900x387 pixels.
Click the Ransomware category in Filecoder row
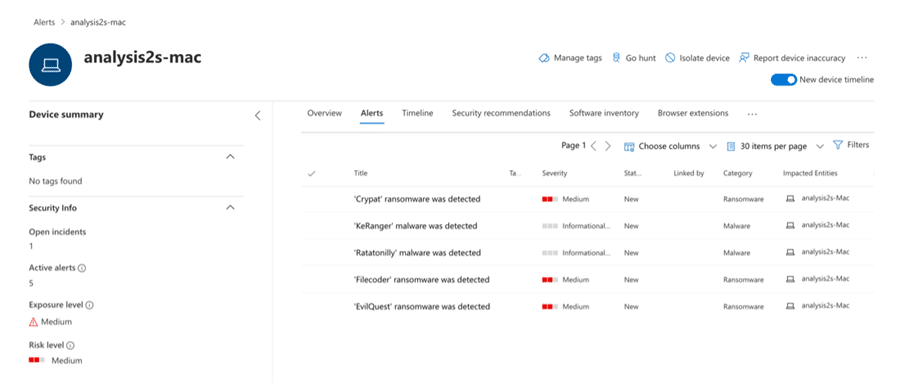click(x=743, y=280)
